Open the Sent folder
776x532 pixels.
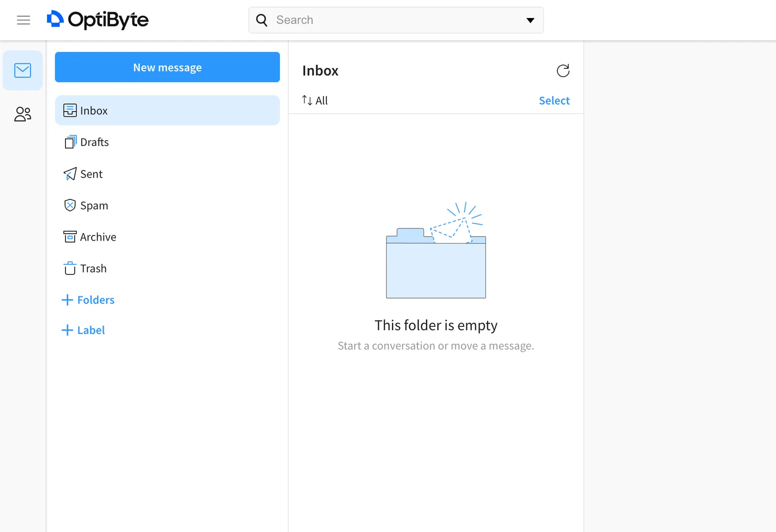tap(167, 174)
